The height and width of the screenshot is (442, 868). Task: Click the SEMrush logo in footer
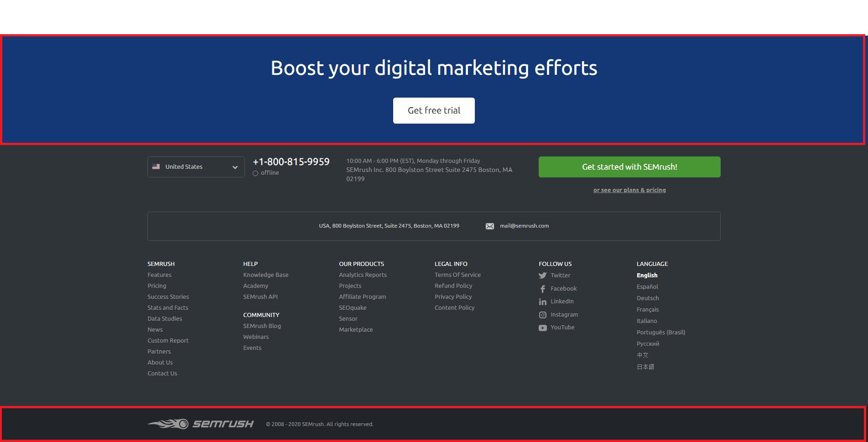(x=200, y=424)
